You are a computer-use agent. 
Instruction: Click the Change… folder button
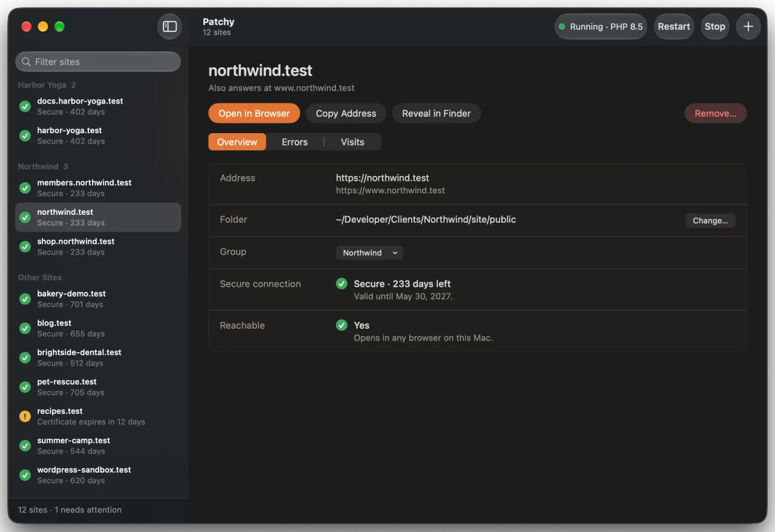coord(710,221)
